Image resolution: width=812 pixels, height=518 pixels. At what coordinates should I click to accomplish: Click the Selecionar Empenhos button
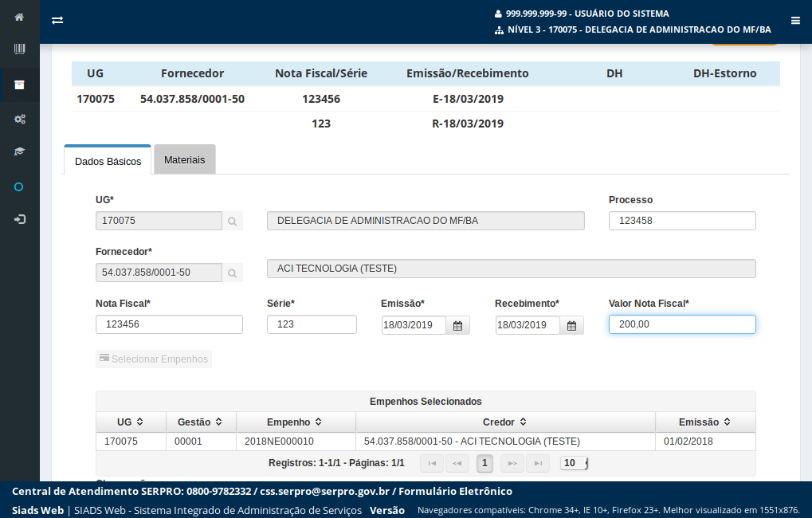154,359
